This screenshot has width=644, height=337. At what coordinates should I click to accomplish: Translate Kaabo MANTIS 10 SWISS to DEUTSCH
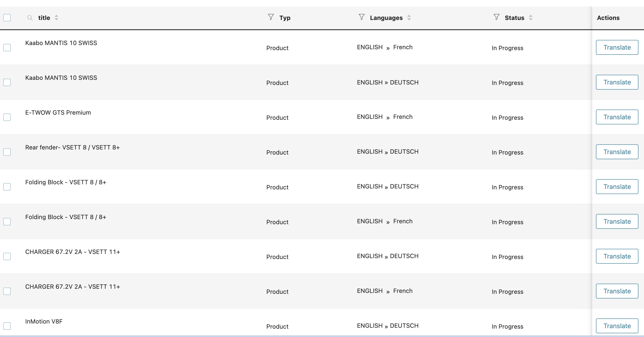click(x=617, y=82)
